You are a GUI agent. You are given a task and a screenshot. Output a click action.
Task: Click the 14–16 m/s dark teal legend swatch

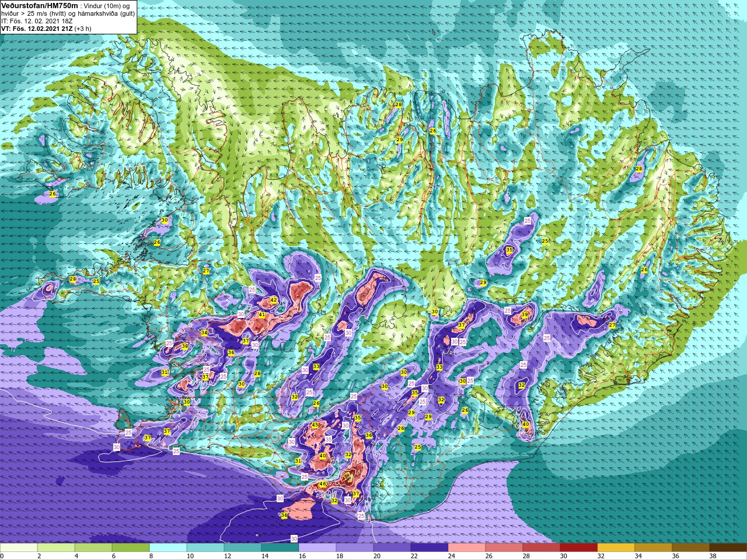[x=280, y=548]
